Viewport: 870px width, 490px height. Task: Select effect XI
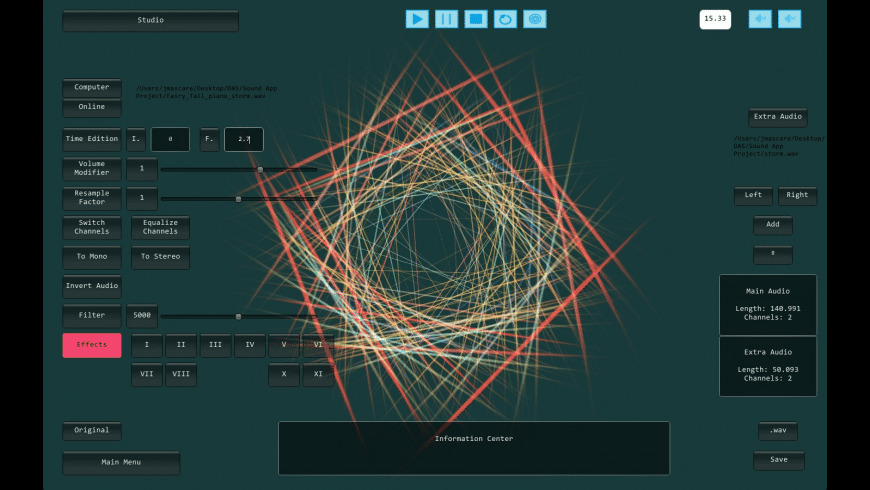click(318, 375)
